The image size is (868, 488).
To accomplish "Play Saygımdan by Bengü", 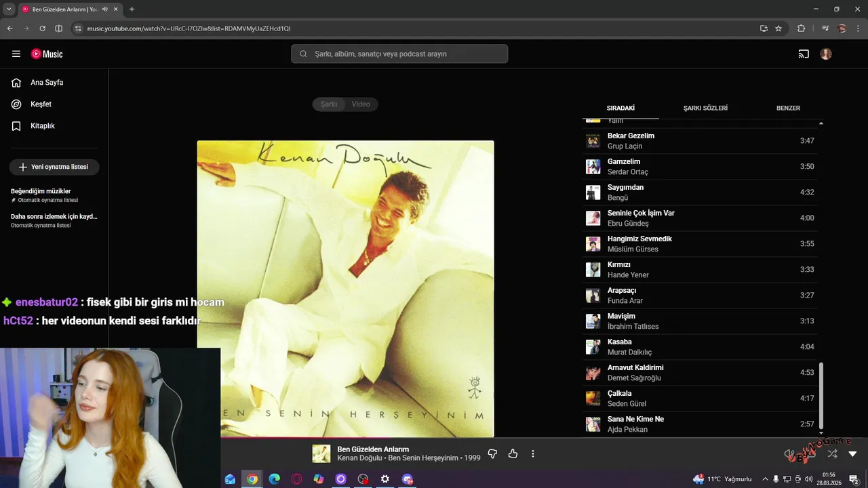I will tap(700, 192).
